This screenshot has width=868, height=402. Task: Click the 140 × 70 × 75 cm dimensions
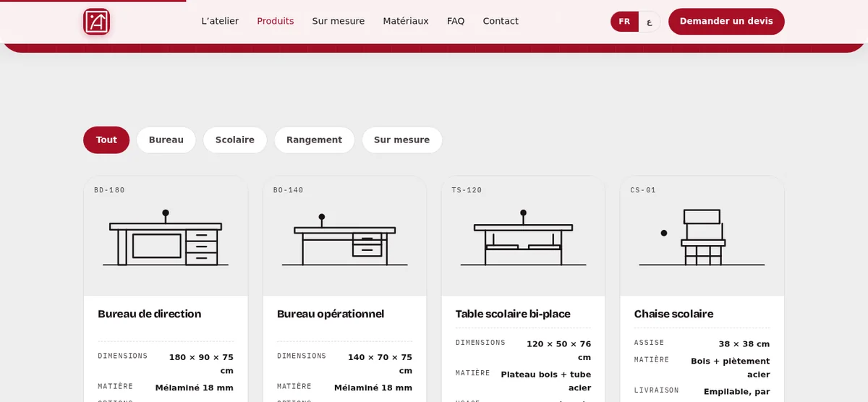point(380,364)
